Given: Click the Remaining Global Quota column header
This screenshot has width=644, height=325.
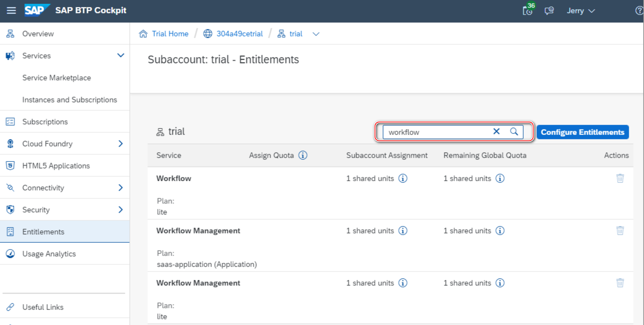Looking at the screenshot, I should click(x=485, y=155).
